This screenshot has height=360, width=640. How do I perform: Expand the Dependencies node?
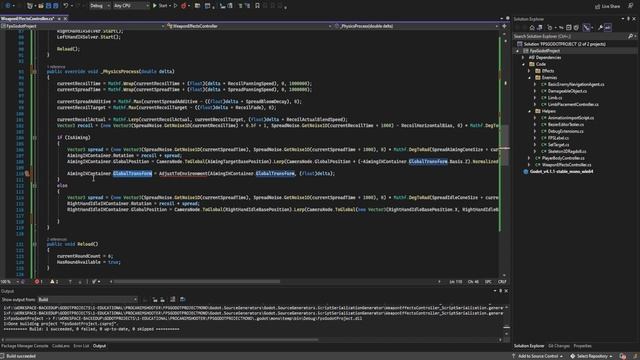coord(524,58)
